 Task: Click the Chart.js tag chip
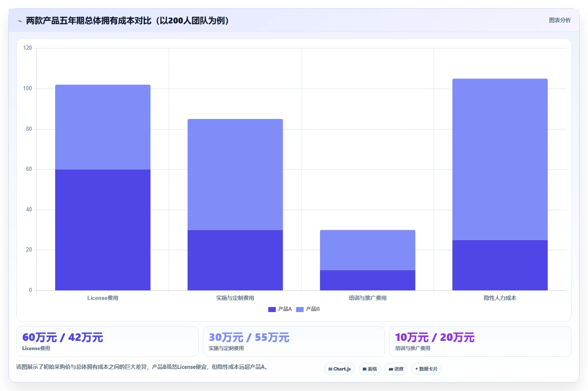[x=340, y=369]
